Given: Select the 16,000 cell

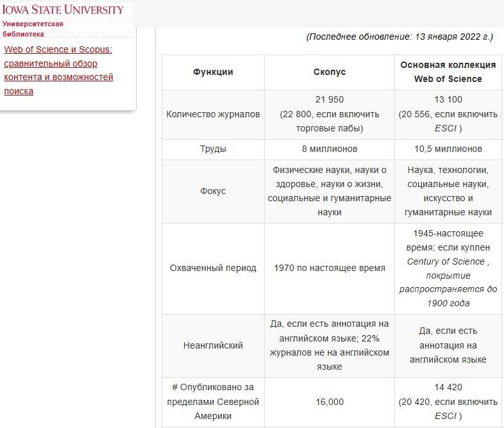Looking at the screenshot, I should coord(330,402).
